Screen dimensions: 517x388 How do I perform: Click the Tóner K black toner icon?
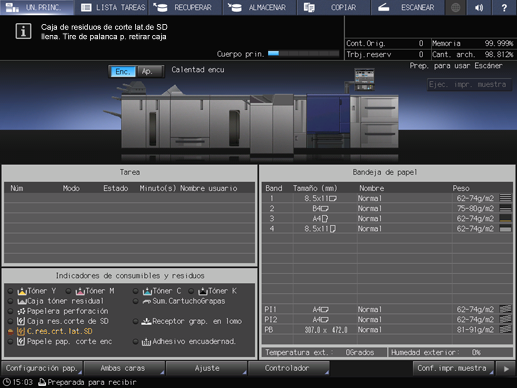[203, 291]
